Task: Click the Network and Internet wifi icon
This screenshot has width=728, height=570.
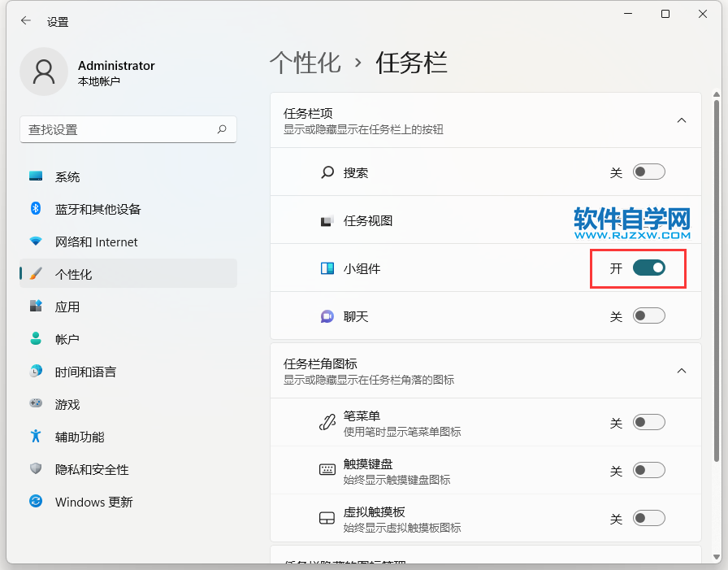Action: click(x=36, y=241)
